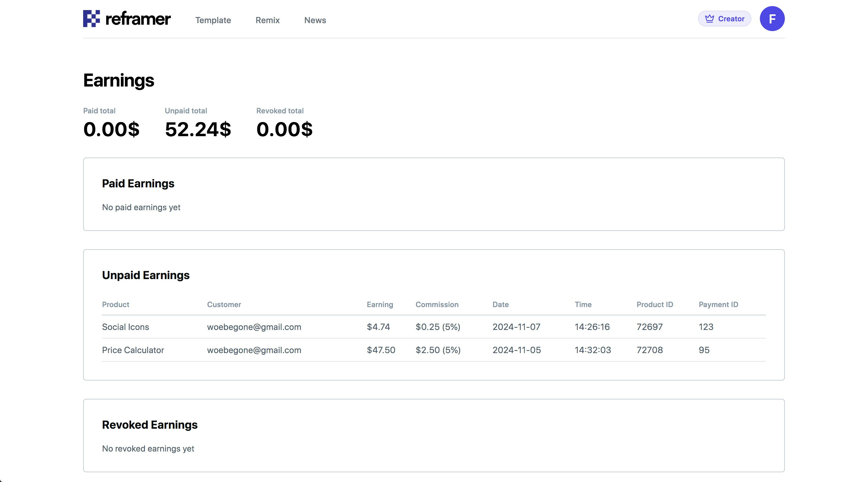Click customer email in Social Icons row
This screenshot has height=482, width=868.
pos(254,327)
